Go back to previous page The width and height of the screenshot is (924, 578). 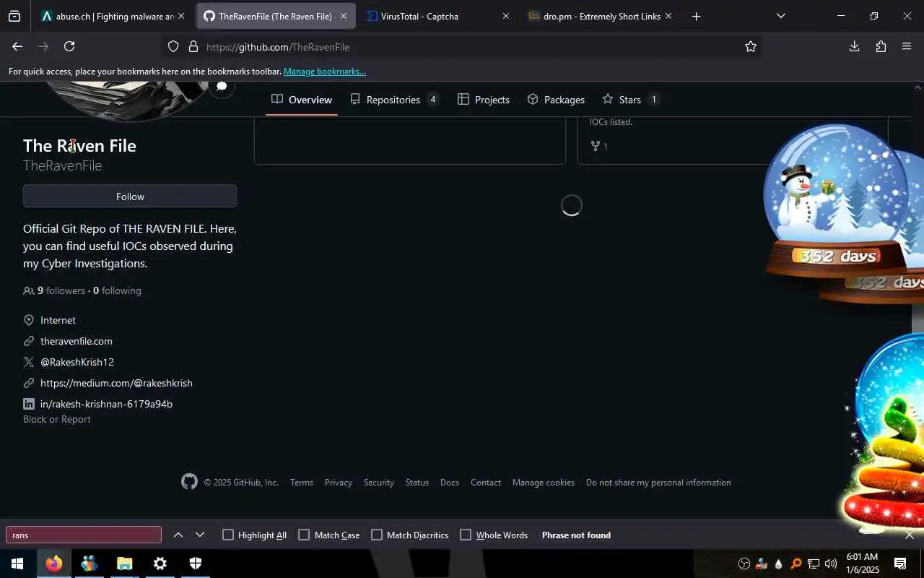click(17, 46)
